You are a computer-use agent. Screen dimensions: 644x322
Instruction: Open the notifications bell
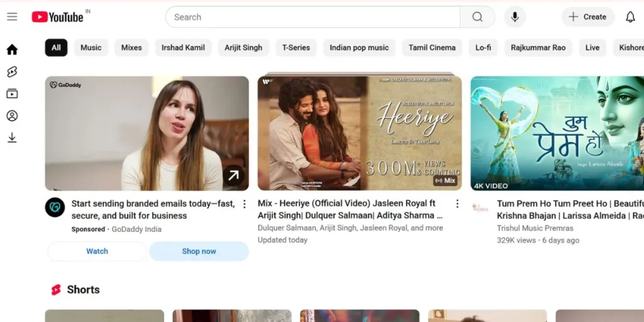pyautogui.click(x=630, y=17)
